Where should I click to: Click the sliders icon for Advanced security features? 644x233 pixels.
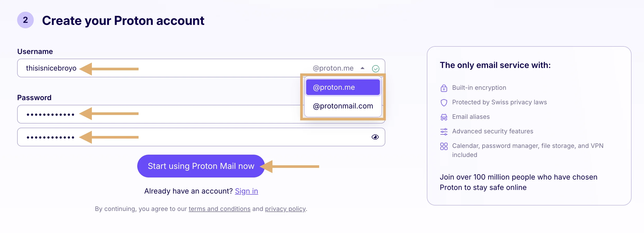click(444, 132)
